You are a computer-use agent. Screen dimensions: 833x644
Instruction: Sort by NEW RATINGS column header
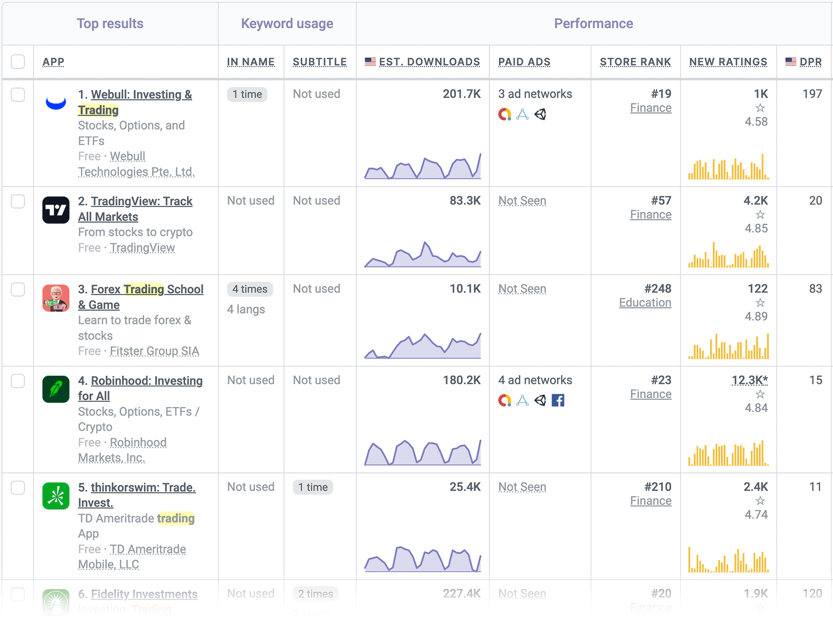pyautogui.click(x=728, y=62)
